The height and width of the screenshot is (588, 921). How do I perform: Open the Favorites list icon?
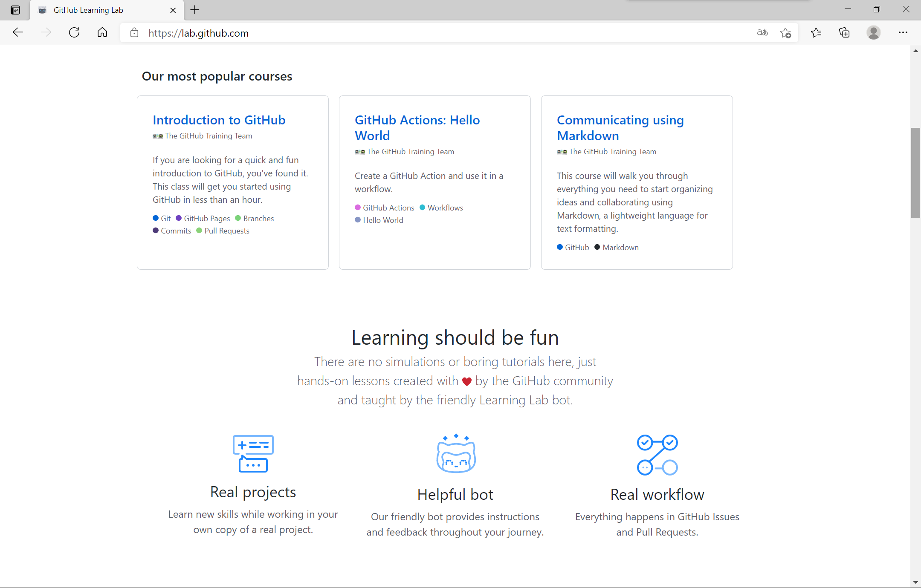[x=816, y=32]
